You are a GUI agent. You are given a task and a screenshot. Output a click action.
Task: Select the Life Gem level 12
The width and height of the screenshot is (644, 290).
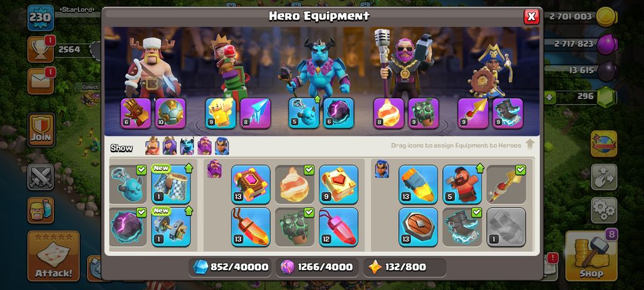(338, 227)
